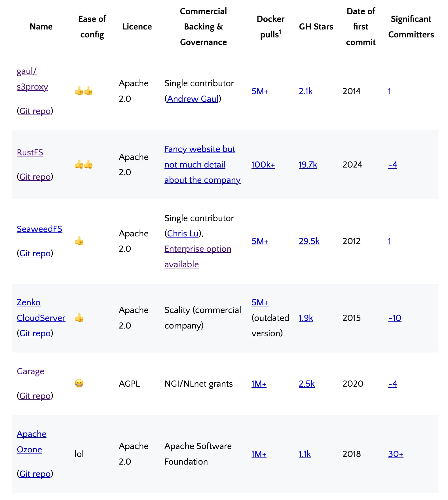
Task: Open the SeaweedFS project link
Action: click(39, 229)
